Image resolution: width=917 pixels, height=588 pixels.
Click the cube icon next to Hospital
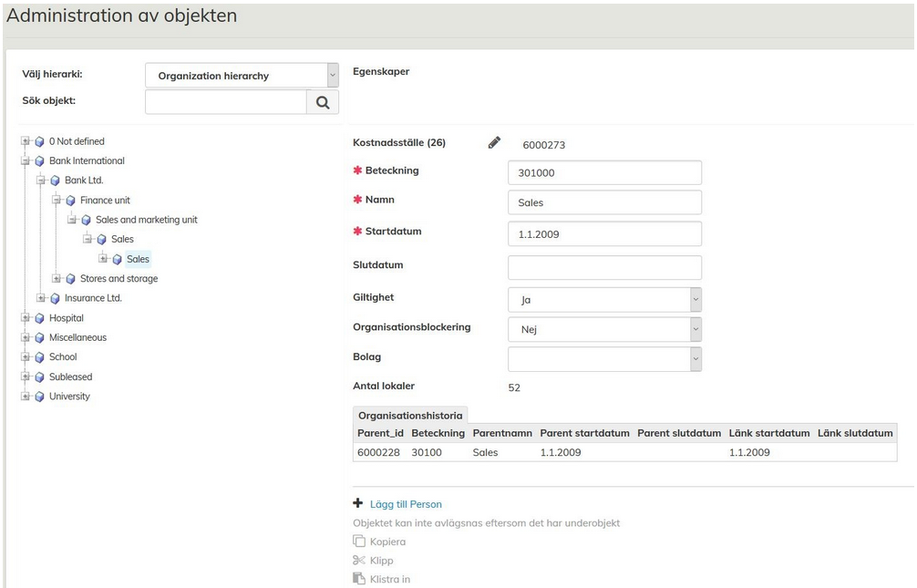click(x=39, y=318)
